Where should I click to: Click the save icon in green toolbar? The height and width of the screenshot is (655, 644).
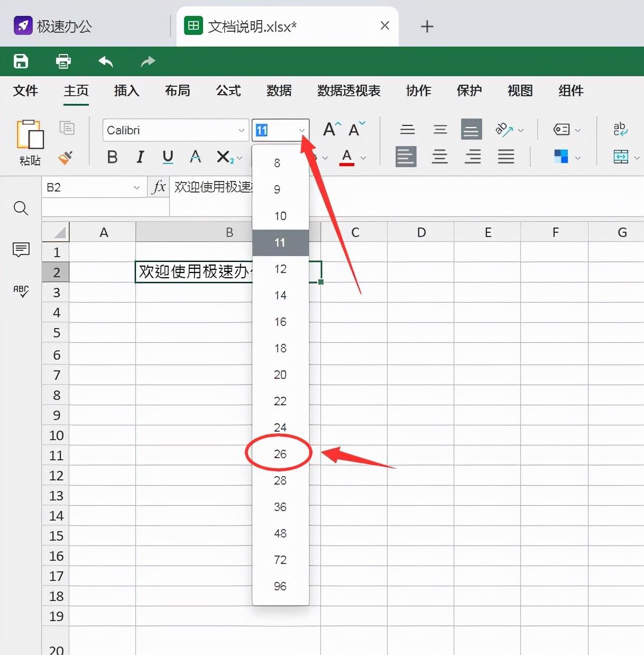click(21, 61)
